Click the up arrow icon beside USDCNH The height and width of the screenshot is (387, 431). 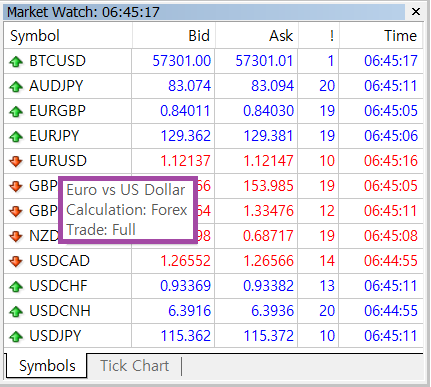[x=16, y=311]
